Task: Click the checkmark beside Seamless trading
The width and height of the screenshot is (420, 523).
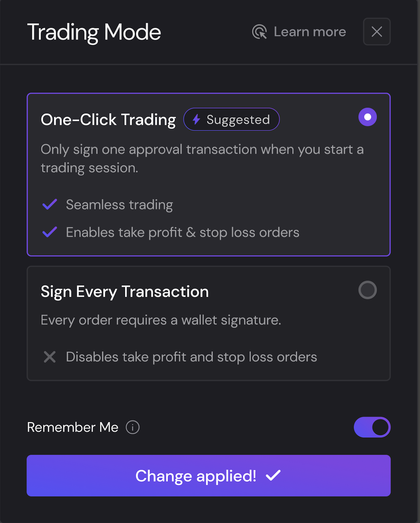Action: click(50, 205)
